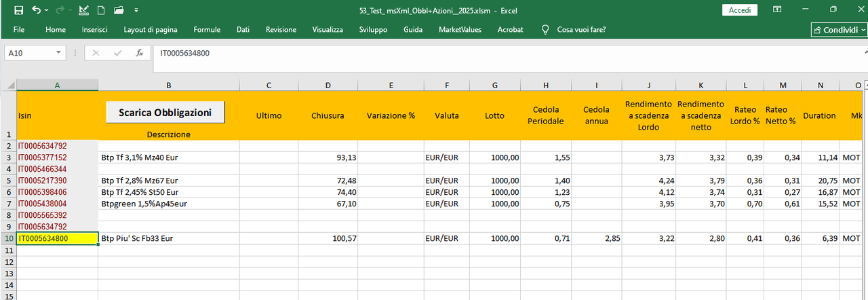Open the Formule tab
This screenshot has height=300, width=868.
point(207,30)
